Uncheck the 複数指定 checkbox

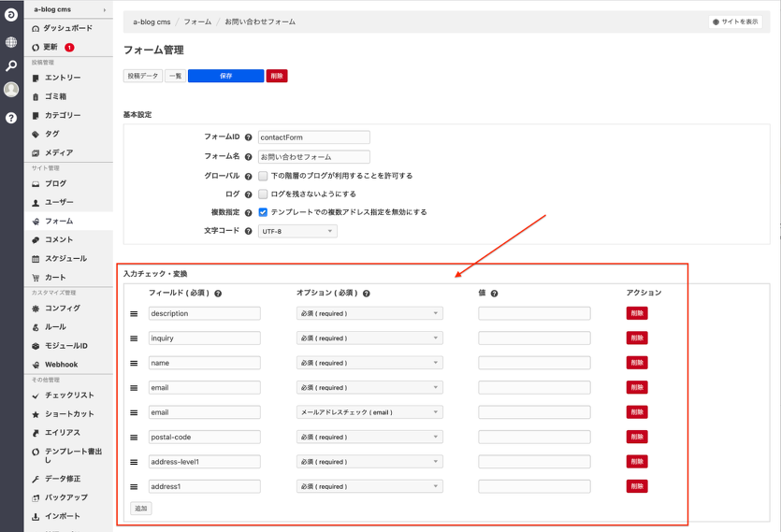click(x=263, y=212)
